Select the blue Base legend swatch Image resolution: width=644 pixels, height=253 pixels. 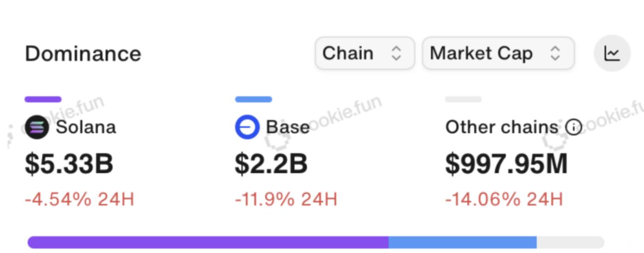point(253,99)
